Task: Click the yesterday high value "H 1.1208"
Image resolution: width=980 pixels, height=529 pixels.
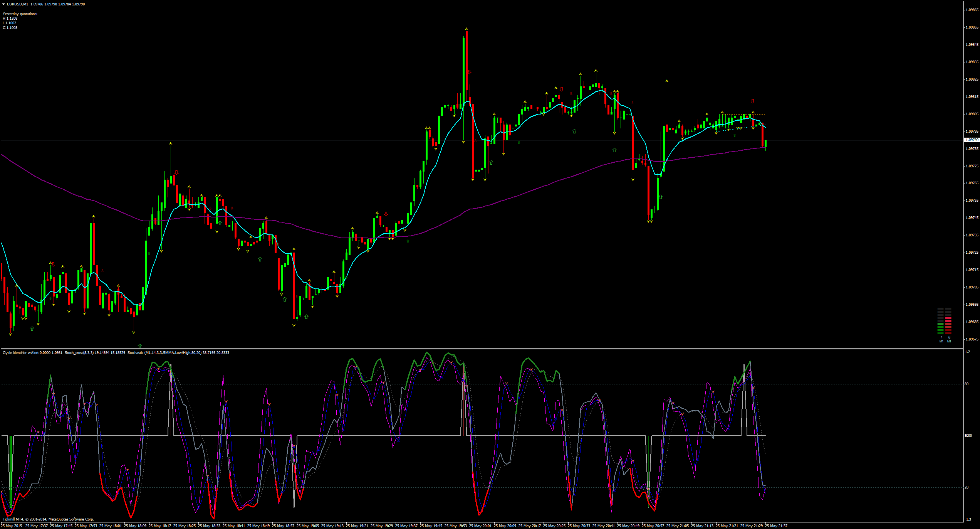Action: pyautogui.click(x=10, y=19)
